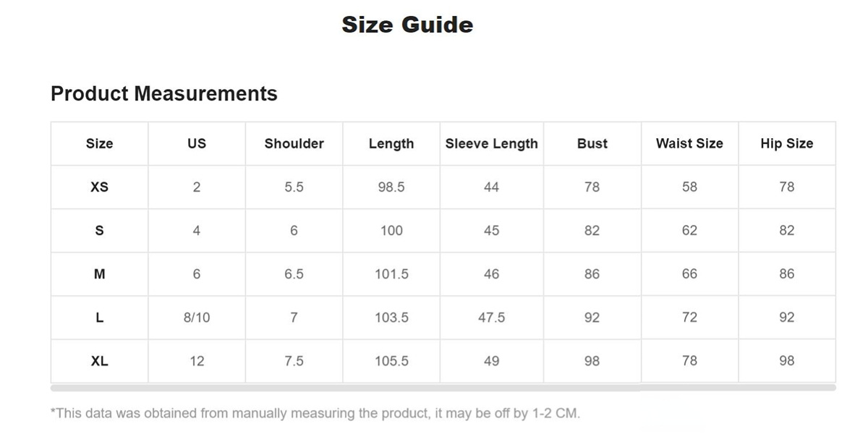
Task: Click the Product Measurements heading
Action: point(164,93)
